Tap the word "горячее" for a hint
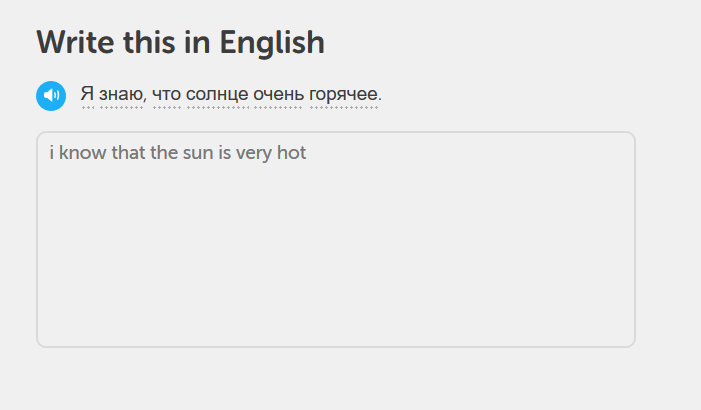This screenshot has height=410, width=701. point(344,95)
